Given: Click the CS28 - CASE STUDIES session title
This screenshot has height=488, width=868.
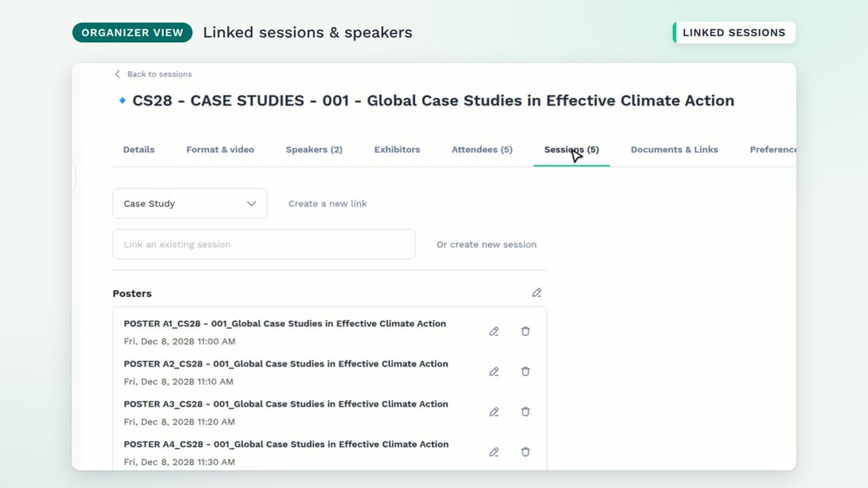Looking at the screenshot, I should [433, 100].
